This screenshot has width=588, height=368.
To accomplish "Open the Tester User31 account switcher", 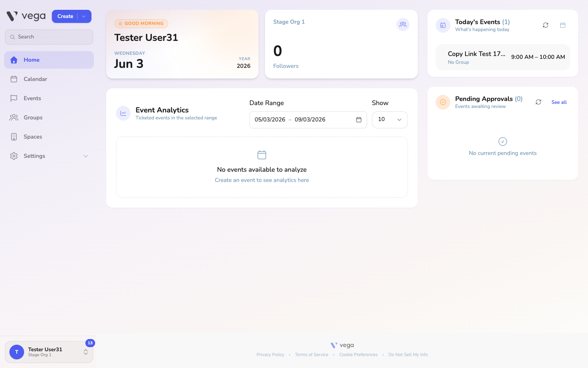I will coord(49,352).
